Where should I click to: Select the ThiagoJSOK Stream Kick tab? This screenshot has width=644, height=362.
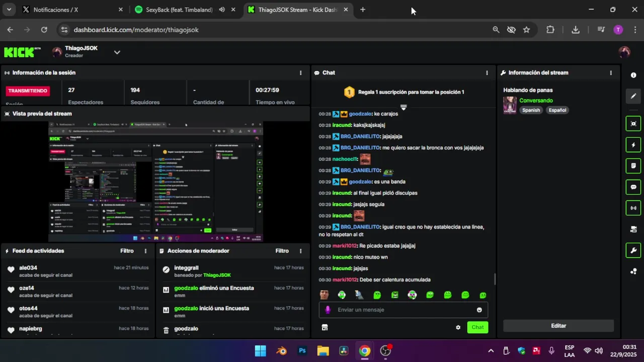click(x=298, y=10)
